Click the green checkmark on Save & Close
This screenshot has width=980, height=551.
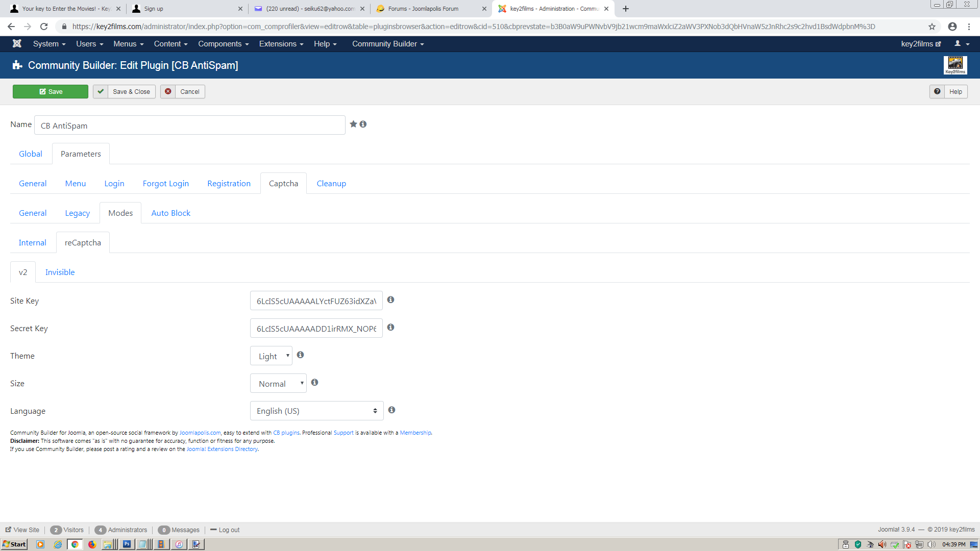click(101, 92)
